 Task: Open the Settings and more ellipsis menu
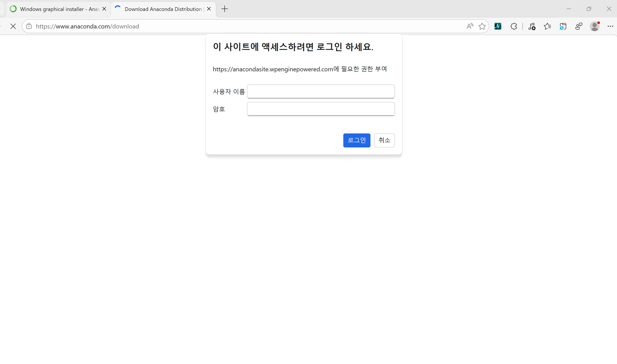pyautogui.click(x=611, y=26)
